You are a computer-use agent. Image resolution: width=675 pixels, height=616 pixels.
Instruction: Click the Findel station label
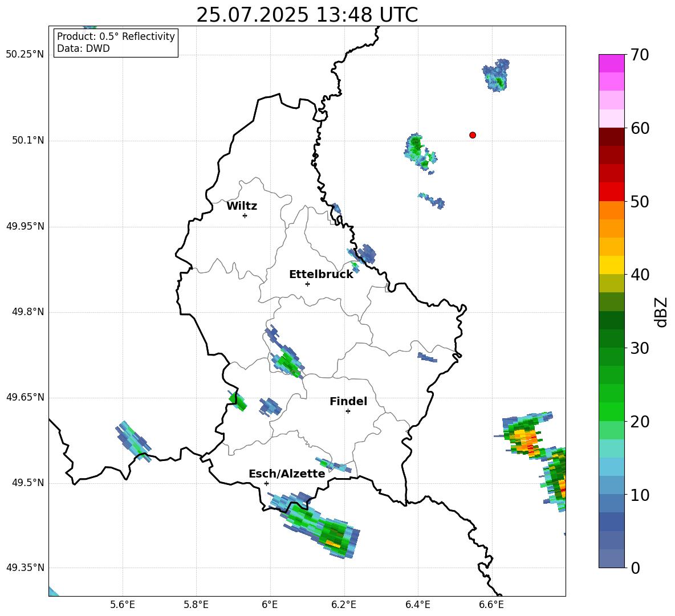348,401
